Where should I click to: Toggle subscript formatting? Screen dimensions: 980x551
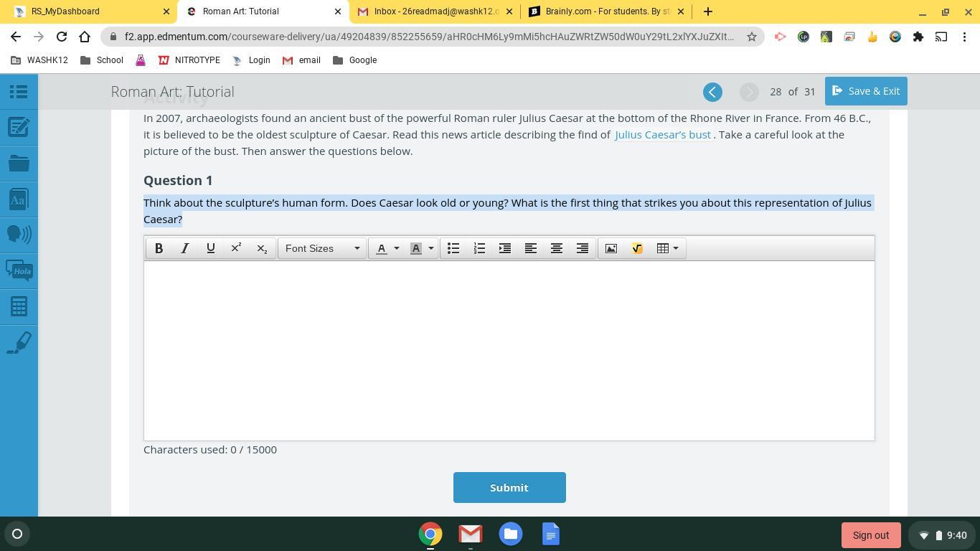coord(262,248)
